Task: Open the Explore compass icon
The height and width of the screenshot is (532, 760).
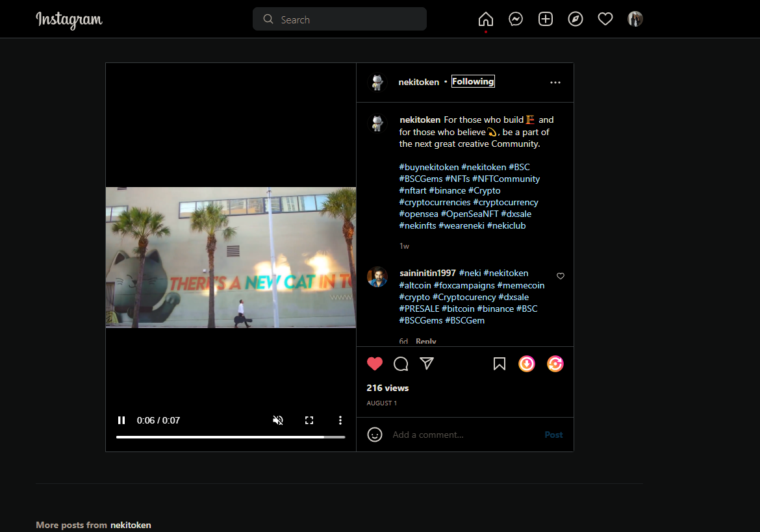Action: pyautogui.click(x=576, y=19)
